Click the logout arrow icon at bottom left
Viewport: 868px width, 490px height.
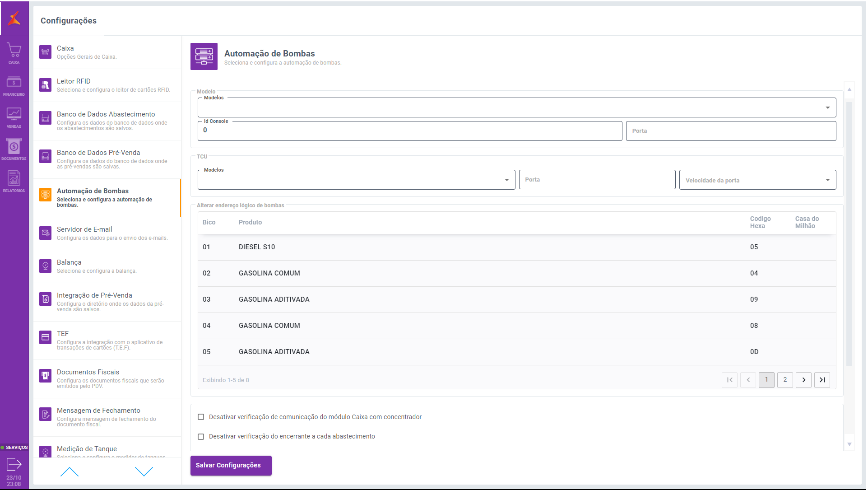point(14,464)
